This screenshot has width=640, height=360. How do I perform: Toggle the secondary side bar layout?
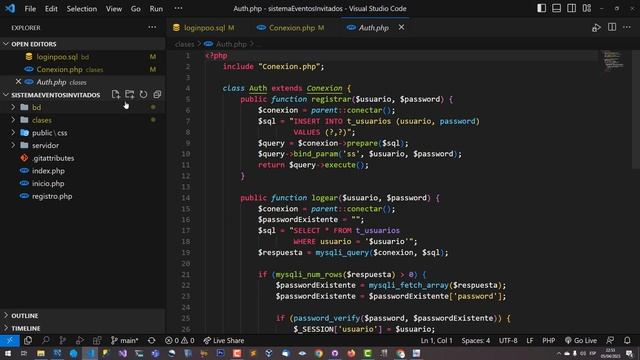(x=571, y=8)
